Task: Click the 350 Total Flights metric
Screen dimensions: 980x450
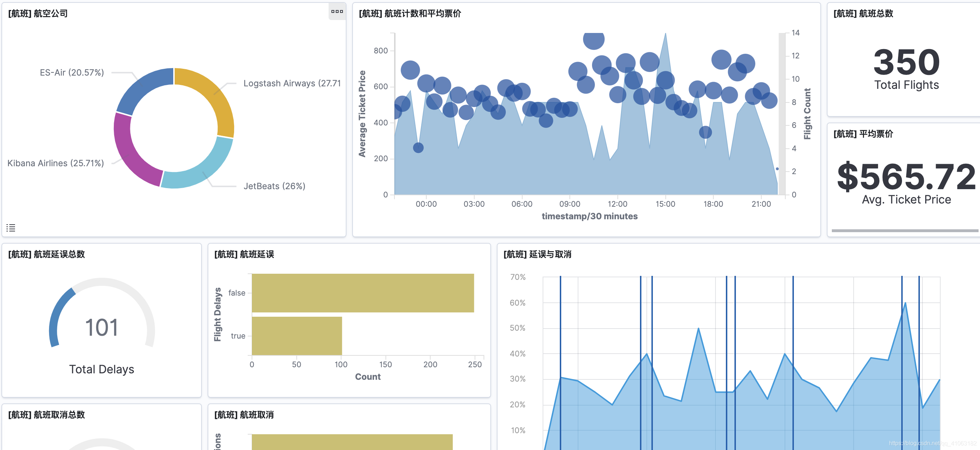Action: (x=906, y=62)
